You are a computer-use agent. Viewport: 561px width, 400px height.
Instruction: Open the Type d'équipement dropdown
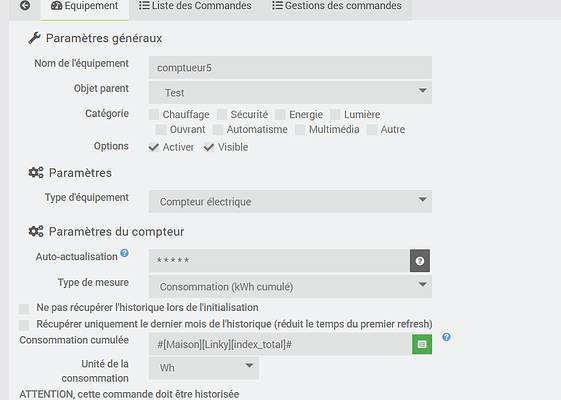(x=290, y=201)
